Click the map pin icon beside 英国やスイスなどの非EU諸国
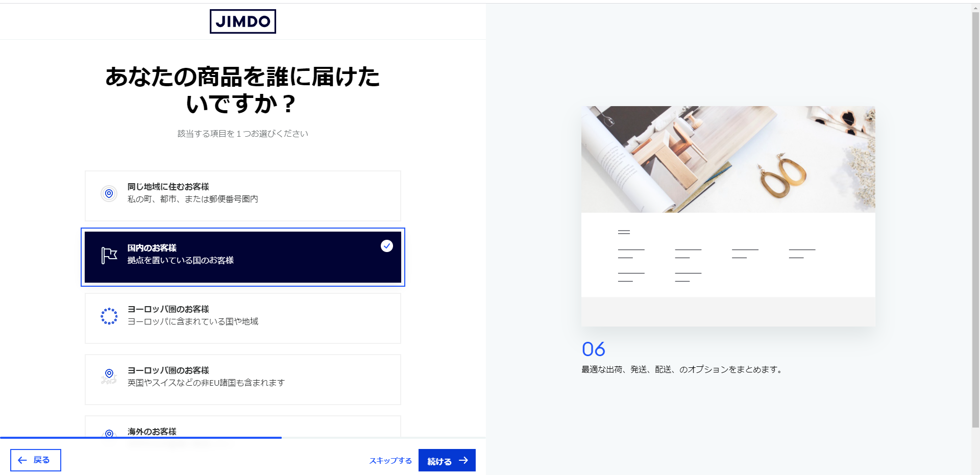 (109, 376)
